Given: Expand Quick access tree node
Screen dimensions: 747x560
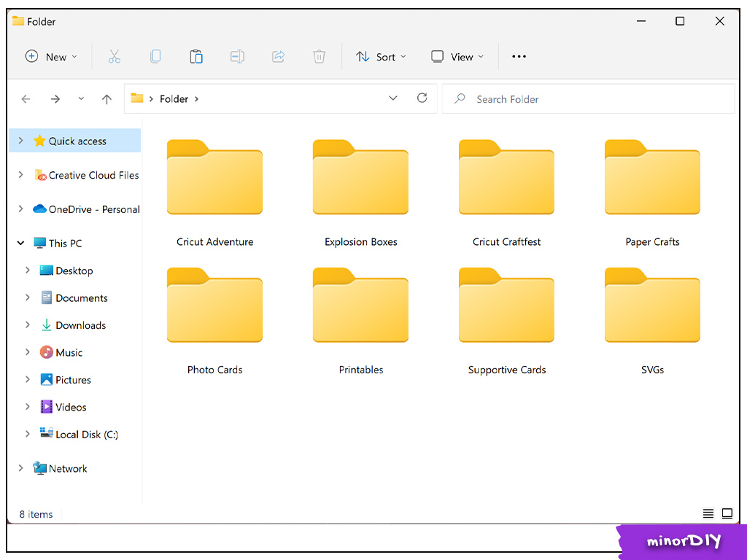Looking at the screenshot, I should tap(20, 141).
